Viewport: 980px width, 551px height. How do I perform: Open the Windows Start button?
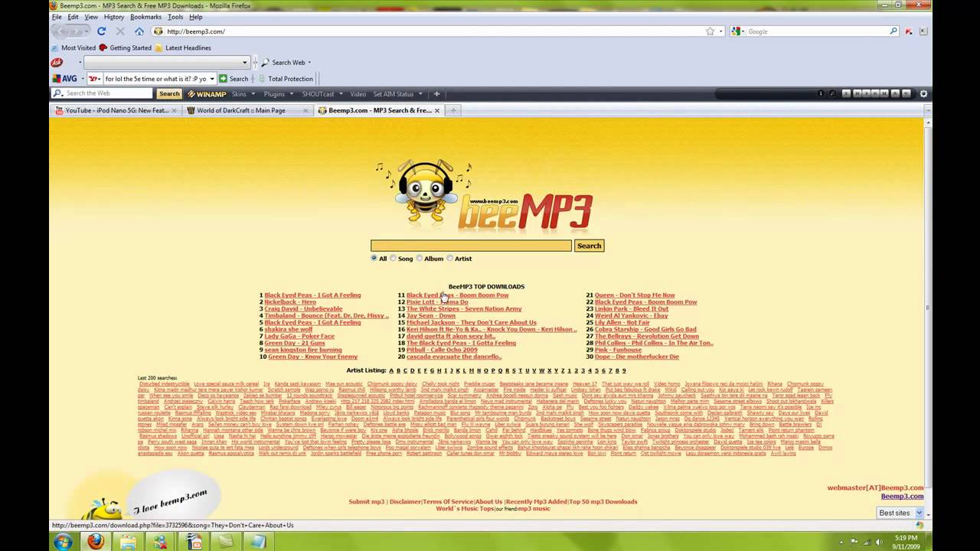click(63, 541)
